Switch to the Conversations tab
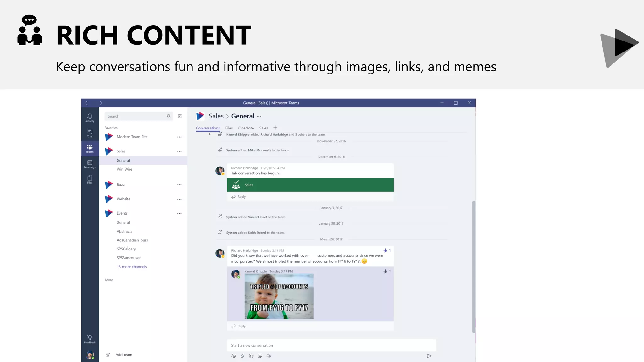This screenshot has height=362, width=644. point(208,128)
